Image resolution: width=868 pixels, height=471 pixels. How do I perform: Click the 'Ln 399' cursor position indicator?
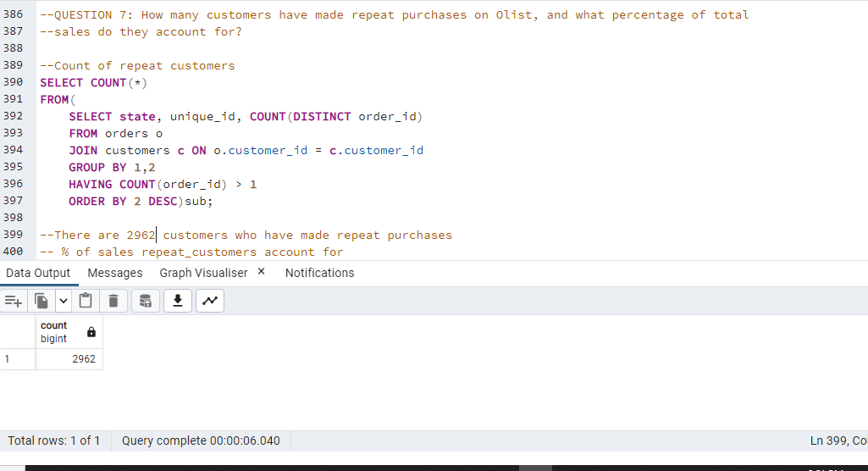coord(838,441)
